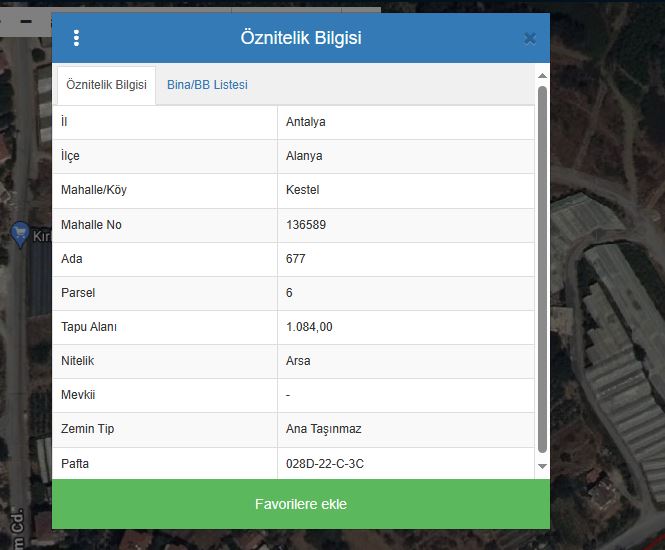Select the Öznitelik Bilgisi tab
Viewport: 665px width, 550px height.
click(106, 85)
